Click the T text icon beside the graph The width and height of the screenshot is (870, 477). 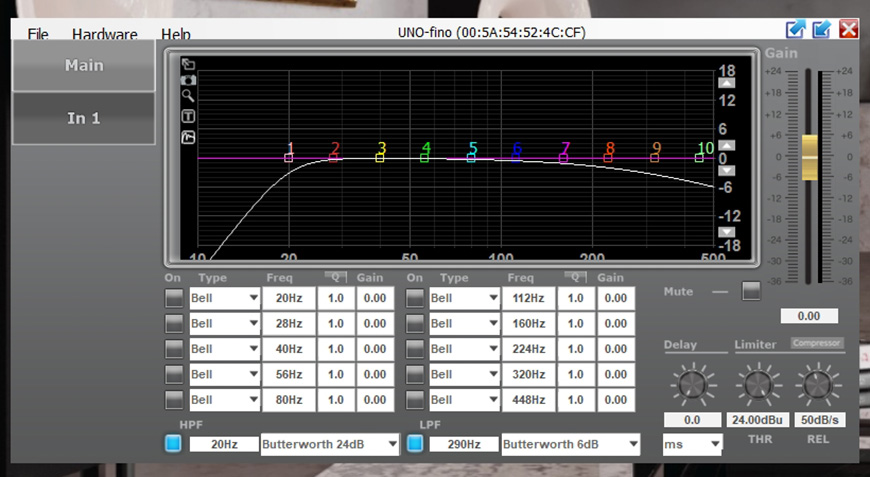[x=188, y=117]
